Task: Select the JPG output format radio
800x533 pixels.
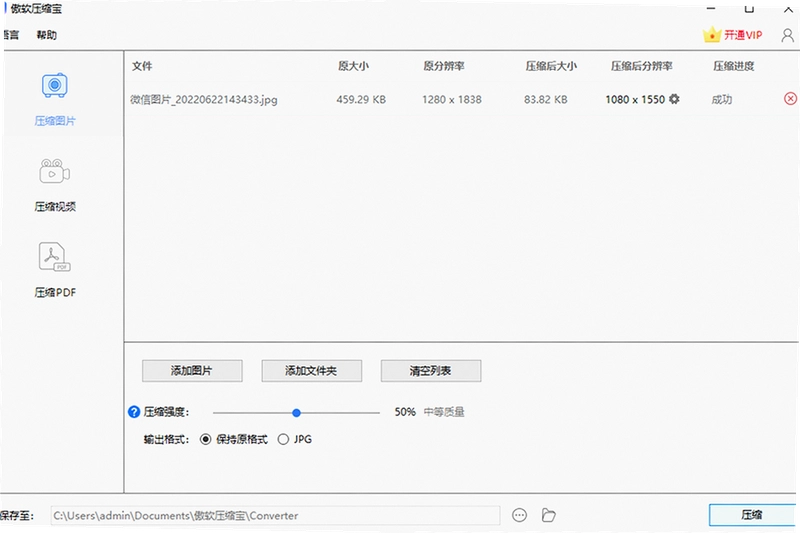Action: [283, 439]
